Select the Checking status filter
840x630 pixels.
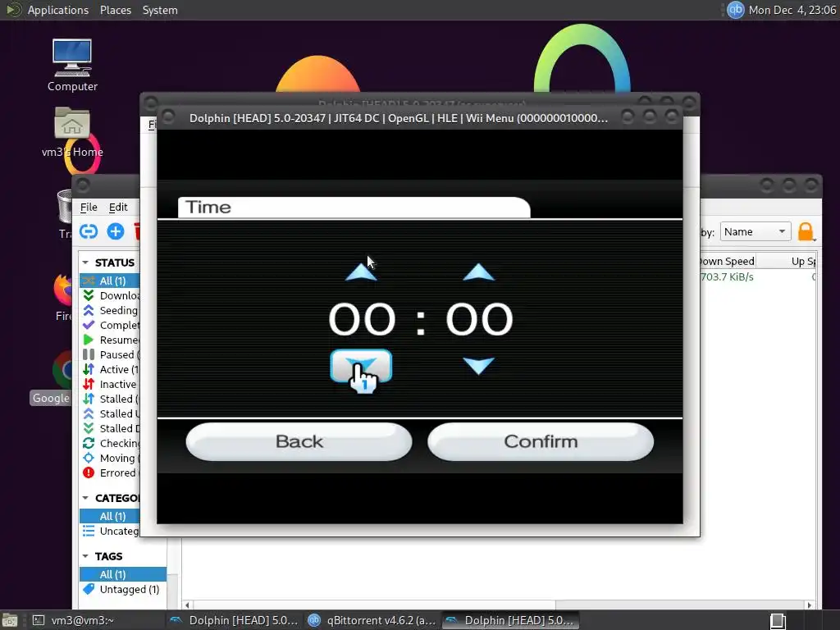tap(110, 444)
